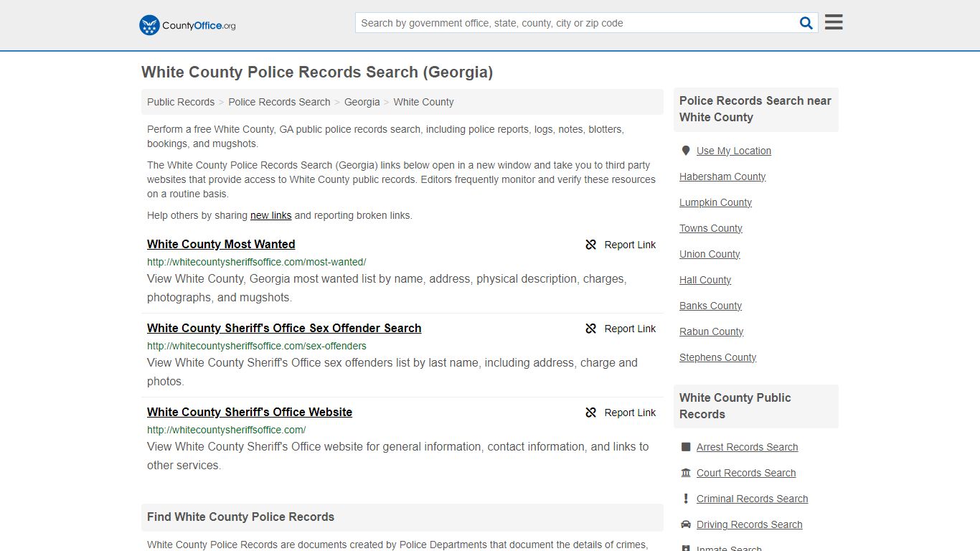Image resolution: width=980 pixels, height=551 pixels.
Task: Click the Arrest Records Search icon
Action: point(686,447)
